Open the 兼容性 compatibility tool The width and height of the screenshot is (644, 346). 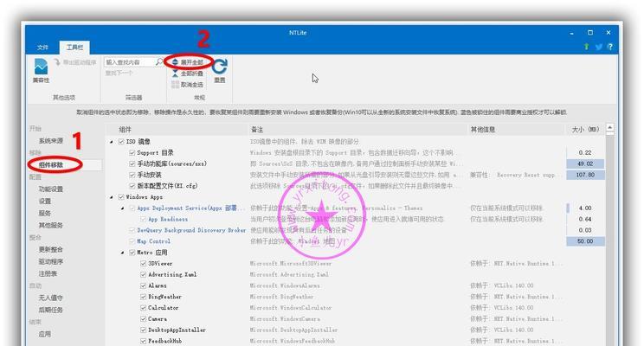[41, 71]
